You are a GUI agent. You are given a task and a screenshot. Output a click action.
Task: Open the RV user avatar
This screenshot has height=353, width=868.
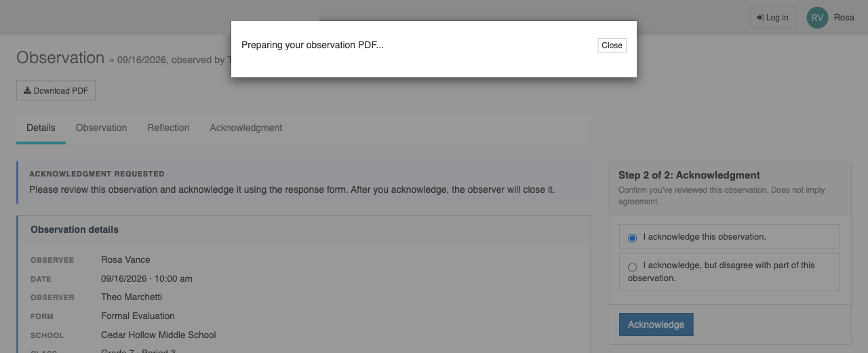(x=817, y=18)
